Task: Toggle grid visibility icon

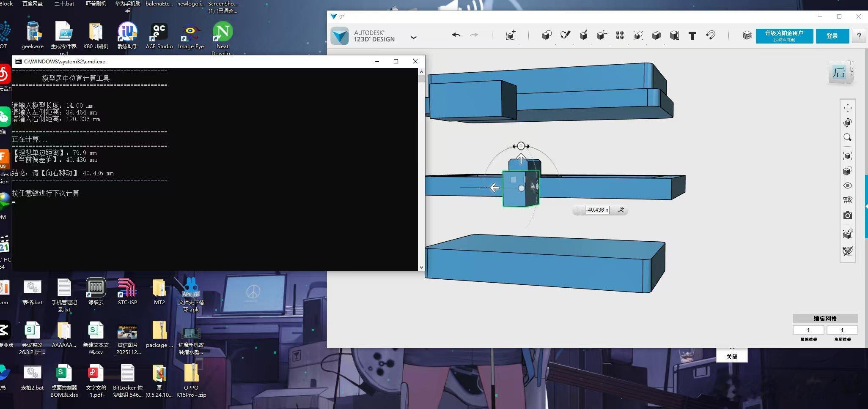Action: pos(848,200)
